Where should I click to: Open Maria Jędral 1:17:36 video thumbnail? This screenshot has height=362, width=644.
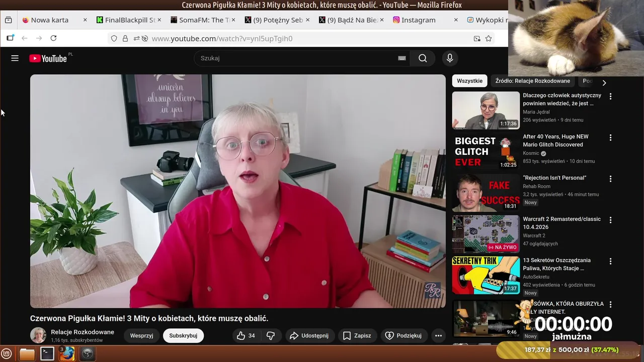(x=486, y=110)
